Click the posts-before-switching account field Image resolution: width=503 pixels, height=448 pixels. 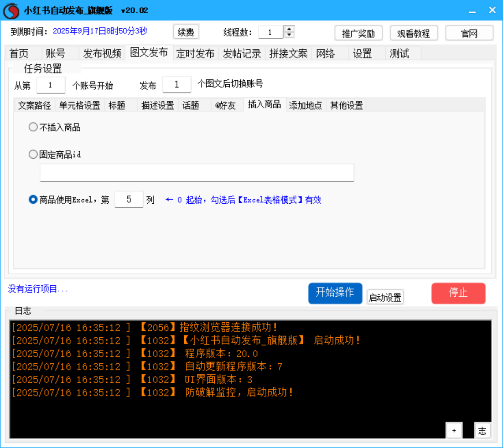pyautogui.click(x=177, y=85)
